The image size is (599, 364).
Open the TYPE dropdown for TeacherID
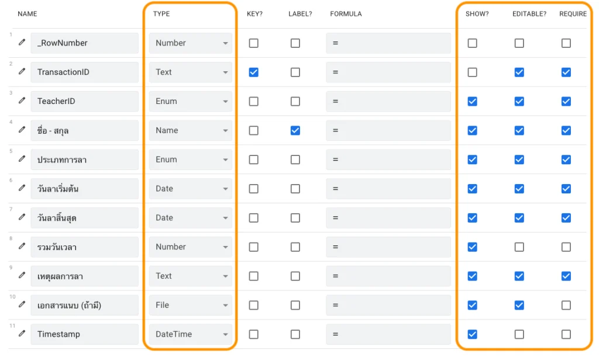click(x=190, y=101)
